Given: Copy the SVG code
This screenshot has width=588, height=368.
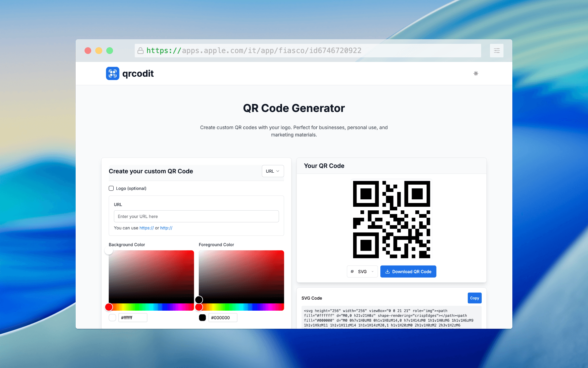Looking at the screenshot, I should (x=474, y=298).
